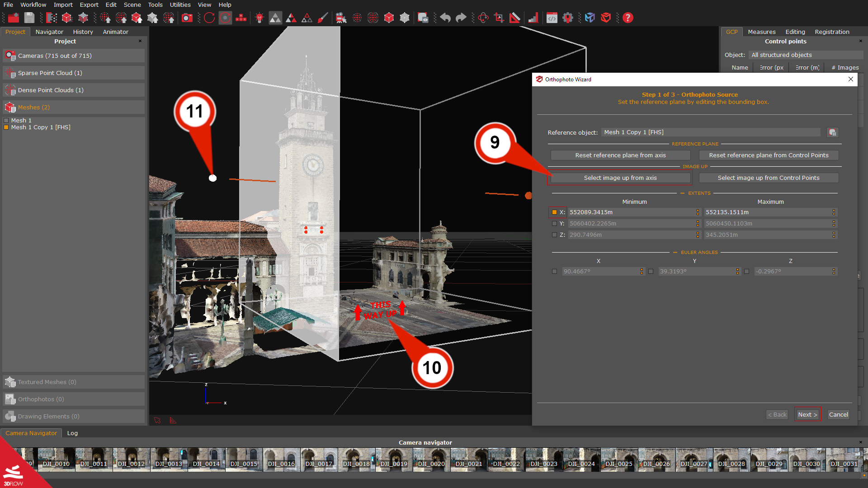The width and height of the screenshot is (868, 488).
Task: Open the measurement ruler tool
Action: pyautogui.click(x=514, y=18)
